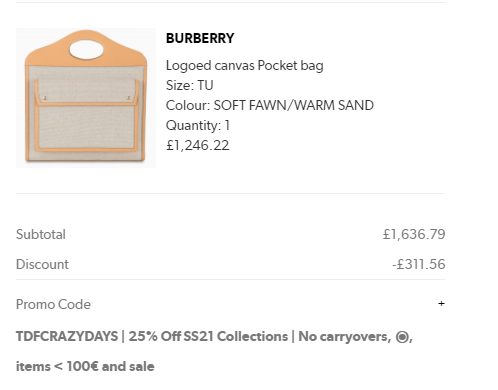The width and height of the screenshot is (498, 390).
Task: Click the Promo Code label
Action: point(53,304)
